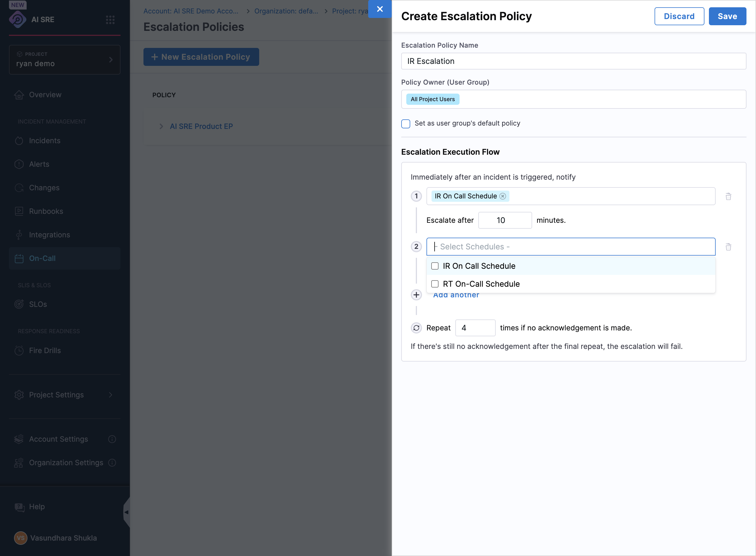Check the IR On Call Schedule option
Screen dimensions: 756x556
435,266
